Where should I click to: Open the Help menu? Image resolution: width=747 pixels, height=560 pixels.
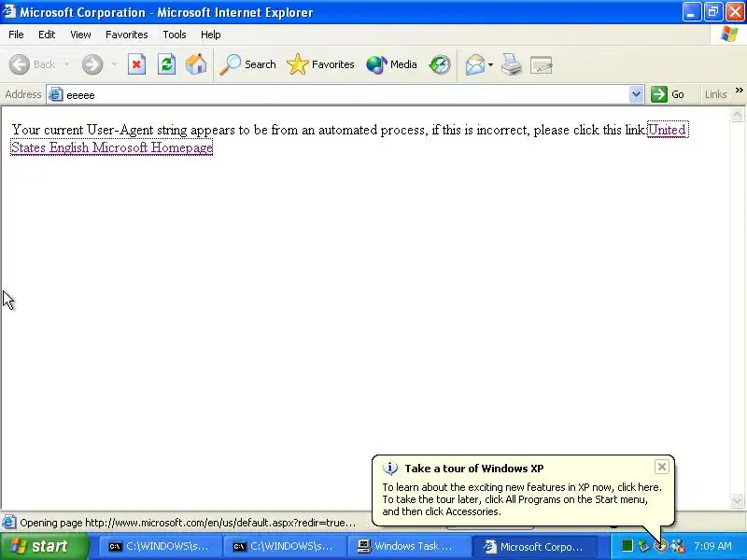(211, 35)
